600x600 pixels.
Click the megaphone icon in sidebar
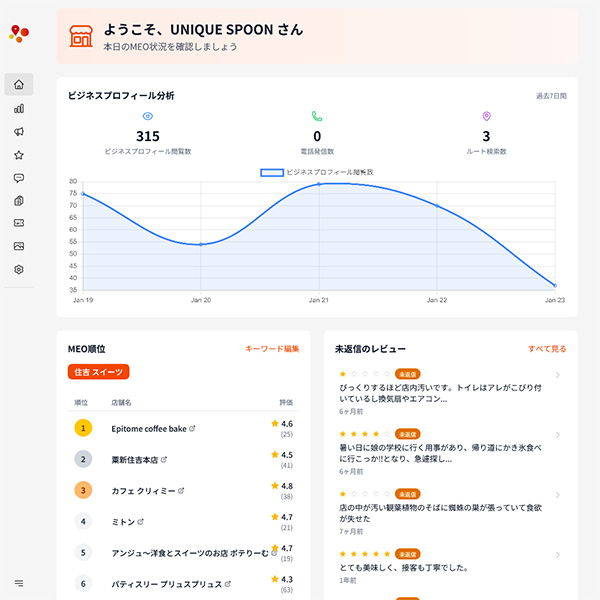18,132
